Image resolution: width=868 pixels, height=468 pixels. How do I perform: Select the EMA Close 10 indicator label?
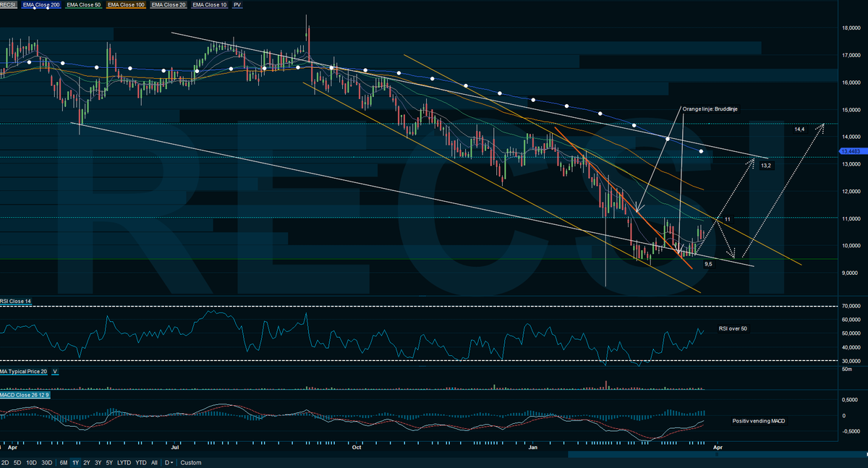point(210,5)
